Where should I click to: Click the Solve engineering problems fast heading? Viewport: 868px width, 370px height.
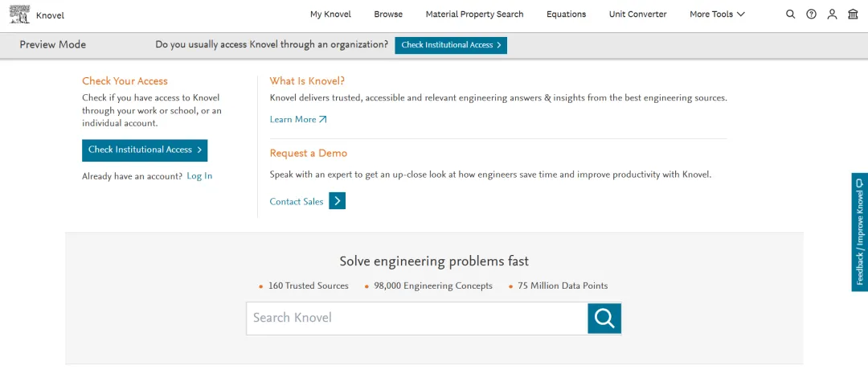(x=434, y=261)
